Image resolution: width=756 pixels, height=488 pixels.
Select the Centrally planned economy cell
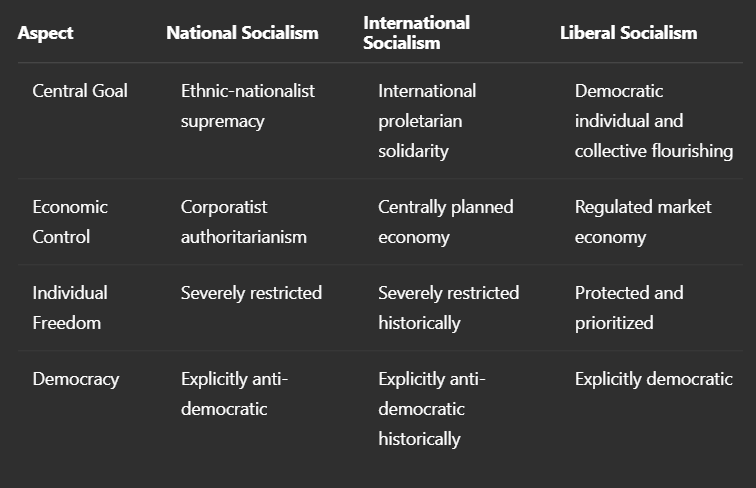coord(445,222)
